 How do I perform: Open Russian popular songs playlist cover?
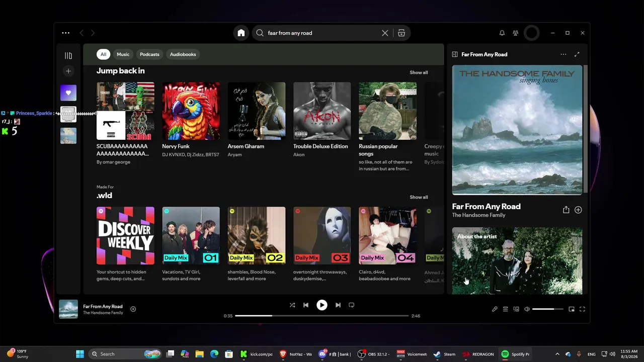(387, 111)
